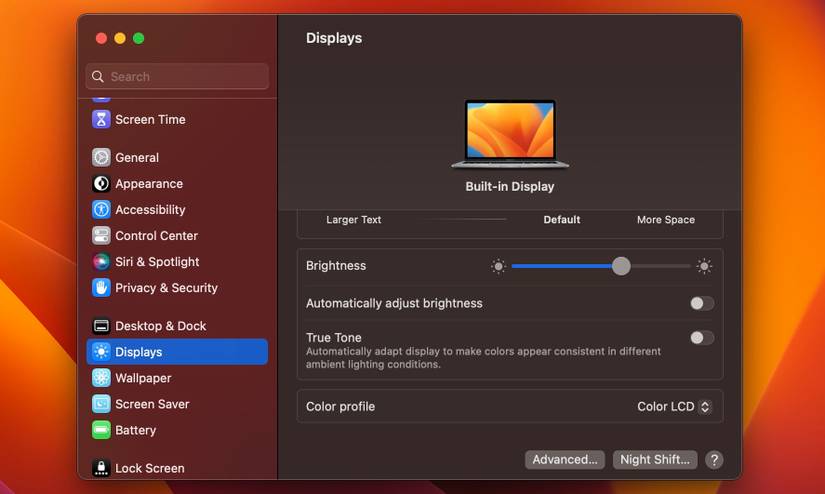Select Lock Screen label in the sidebar
825x494 pixels.
(x=149, y=468)
